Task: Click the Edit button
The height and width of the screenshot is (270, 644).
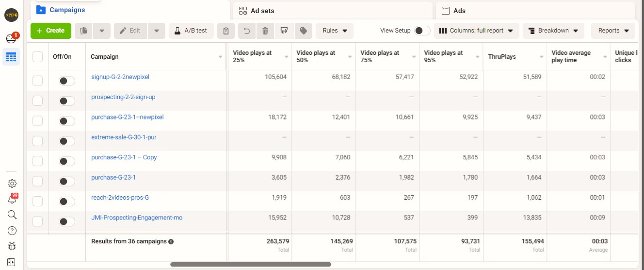Action: (x=130, y=31)
